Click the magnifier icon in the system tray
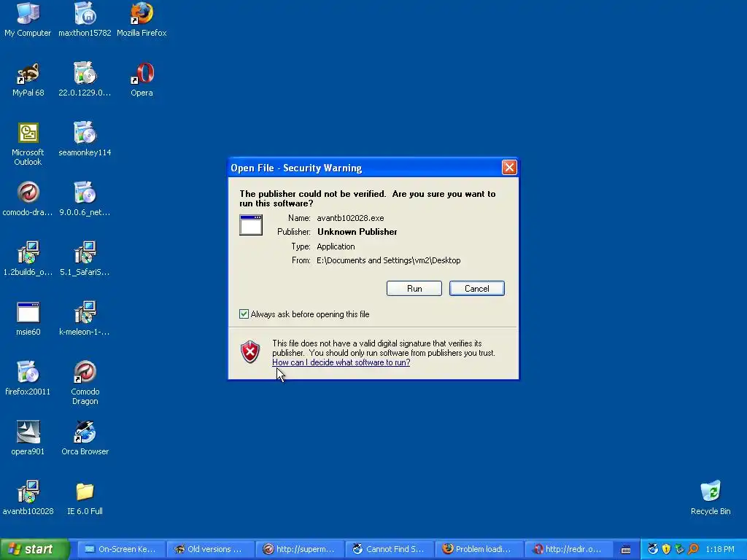 pyautogui.click(x=693, y=549)
